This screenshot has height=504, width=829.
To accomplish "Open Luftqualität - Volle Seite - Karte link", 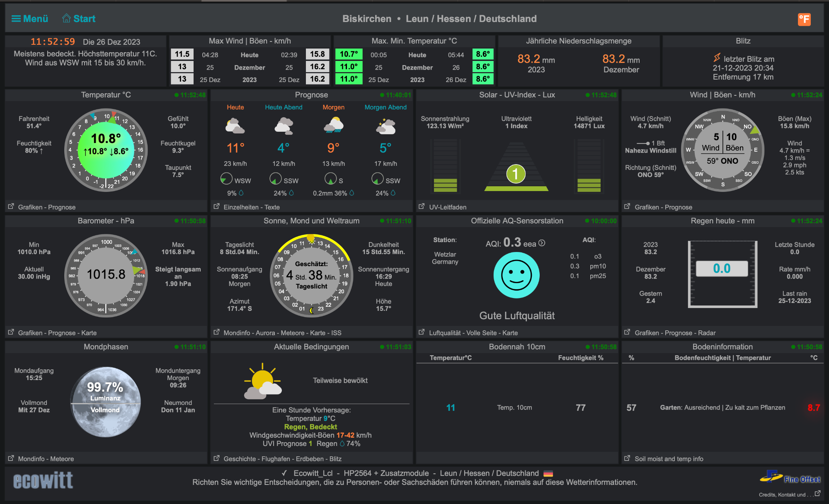I will point(473,333).
